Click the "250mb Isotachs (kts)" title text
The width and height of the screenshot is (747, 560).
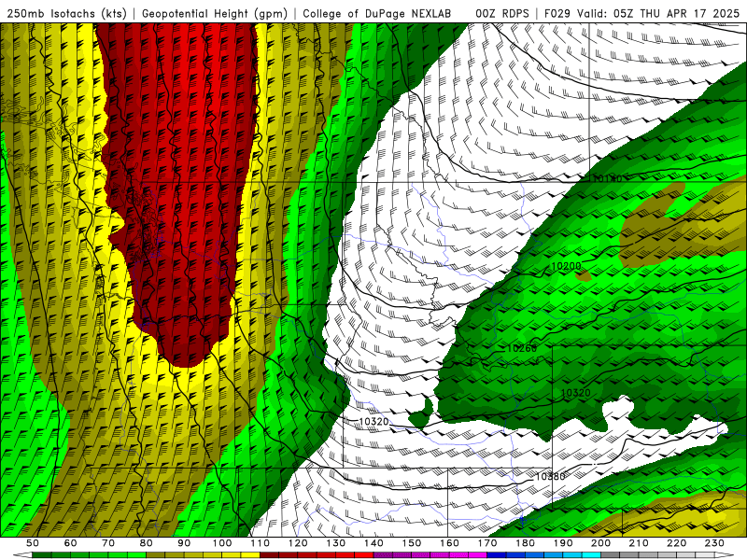pos(67,14)
